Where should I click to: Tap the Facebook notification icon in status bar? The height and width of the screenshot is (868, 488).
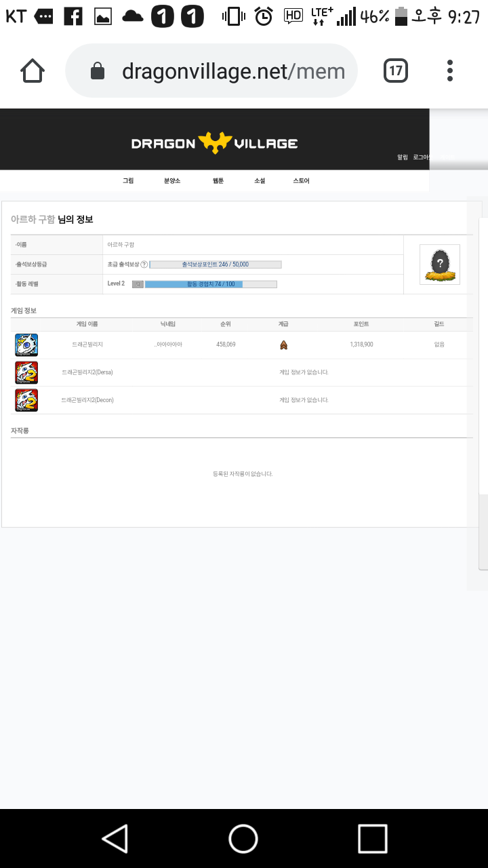(x=73, y=16)
